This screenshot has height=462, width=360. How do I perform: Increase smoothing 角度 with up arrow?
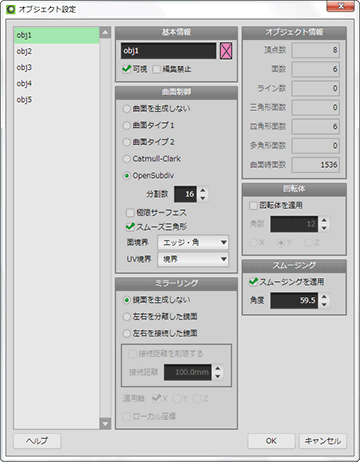[x=324, y=296]
